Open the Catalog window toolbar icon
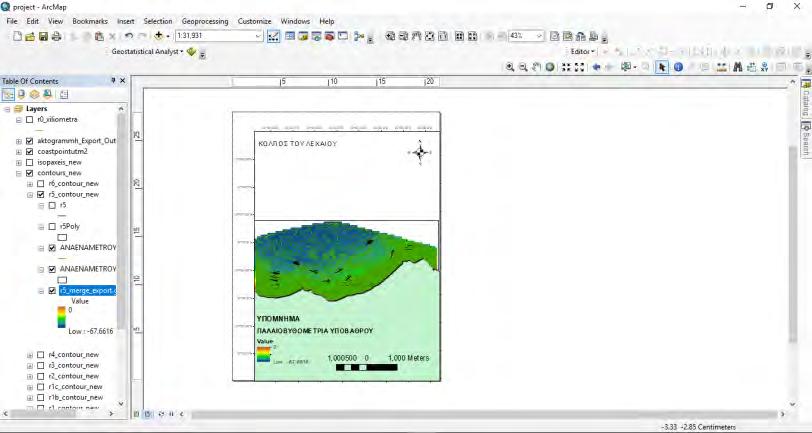 pyautogui.click(x=303, y=36)
